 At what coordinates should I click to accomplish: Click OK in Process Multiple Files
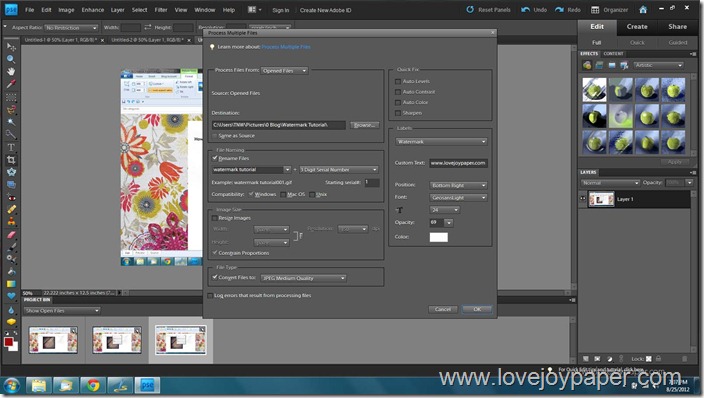point(477,309)
